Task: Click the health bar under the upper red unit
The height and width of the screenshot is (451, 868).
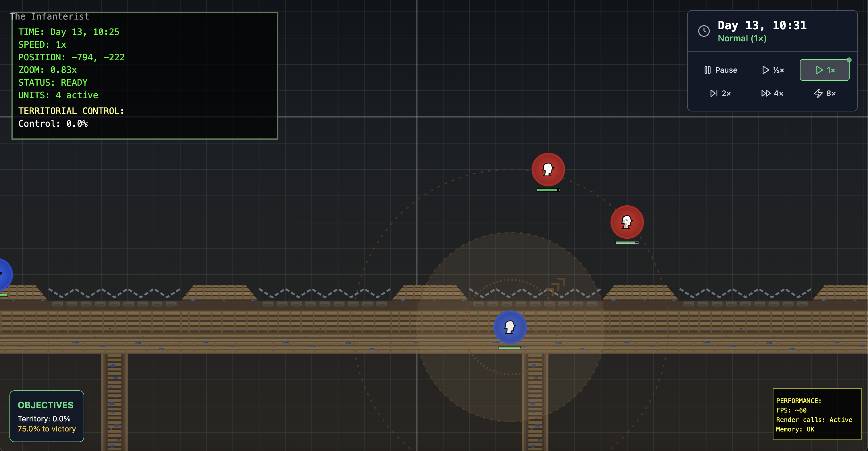Action: (548, 190)
